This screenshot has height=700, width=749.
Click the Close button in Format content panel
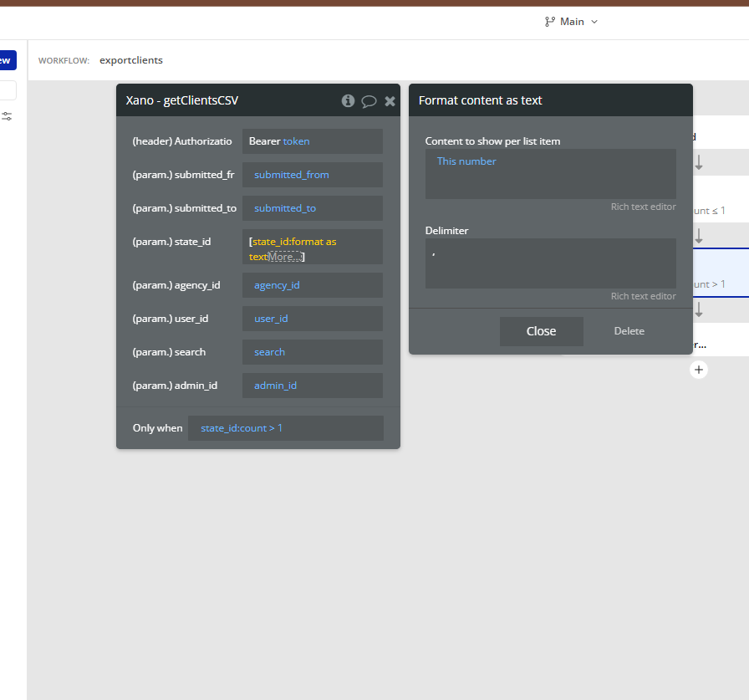(x=541, y=331)
